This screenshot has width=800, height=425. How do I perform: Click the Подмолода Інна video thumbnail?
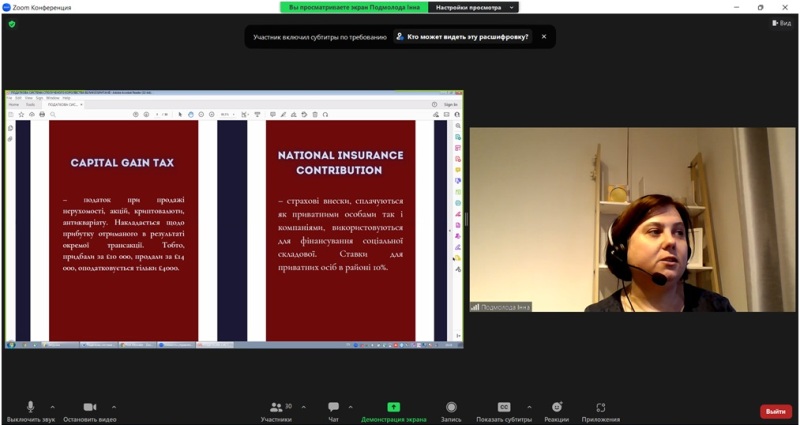pyautogui.click(x=632, y=219)
